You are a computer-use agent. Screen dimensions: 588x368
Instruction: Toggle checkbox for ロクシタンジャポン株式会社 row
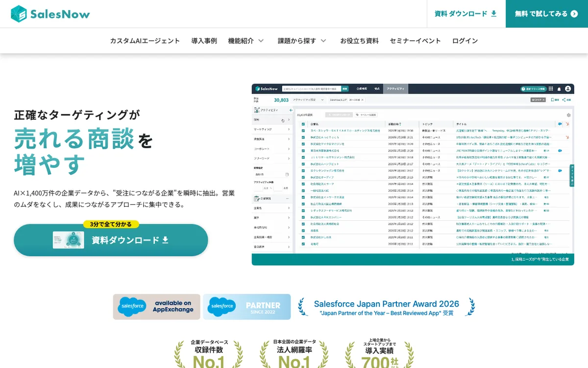[x=303, y=170]
